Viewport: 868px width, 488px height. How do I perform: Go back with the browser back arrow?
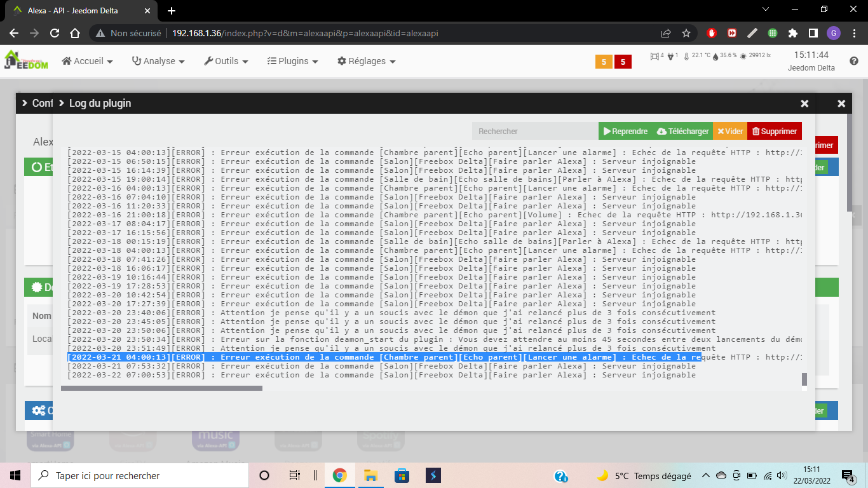click(x=14, y=33)
